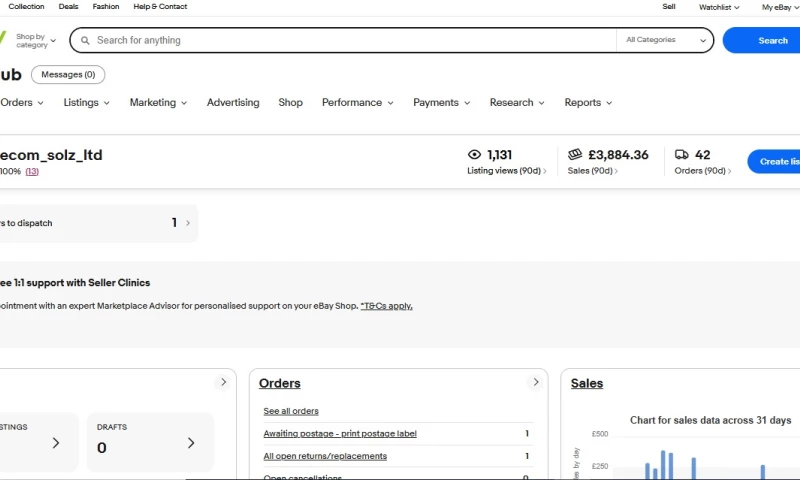Click See all orders link
Screen dimensions: 800x480
pyautogui.click(x=291, y=411)
